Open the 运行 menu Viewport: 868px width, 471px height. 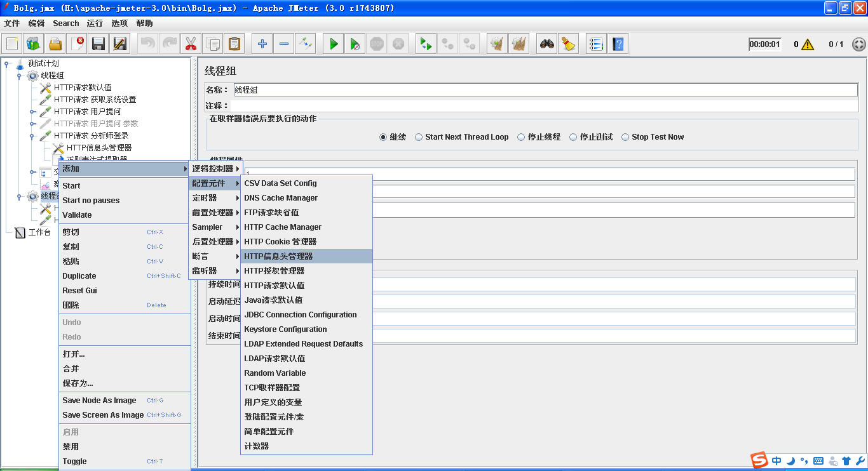coord(95,23)
